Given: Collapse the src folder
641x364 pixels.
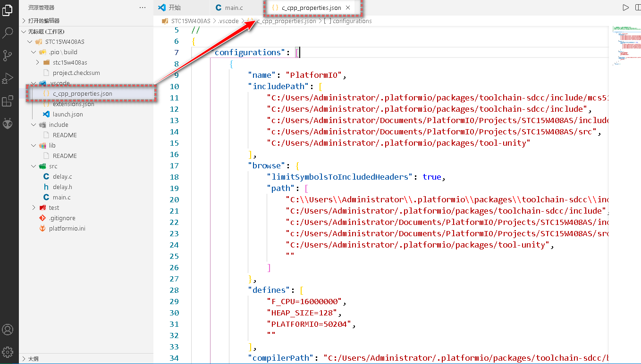Looking at the screenshot, I should 86,166.
